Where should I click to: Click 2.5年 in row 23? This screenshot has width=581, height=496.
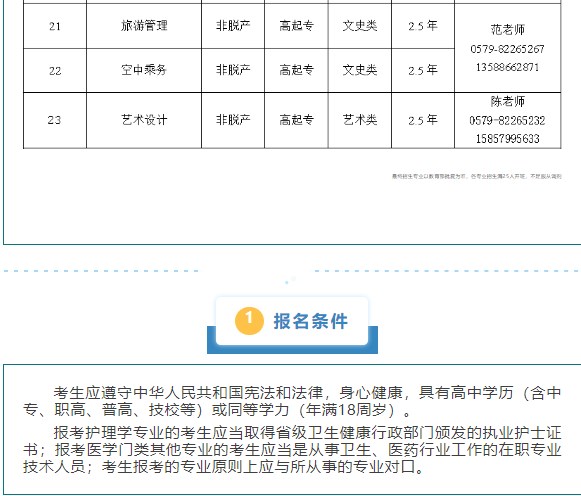click(423, 120)
